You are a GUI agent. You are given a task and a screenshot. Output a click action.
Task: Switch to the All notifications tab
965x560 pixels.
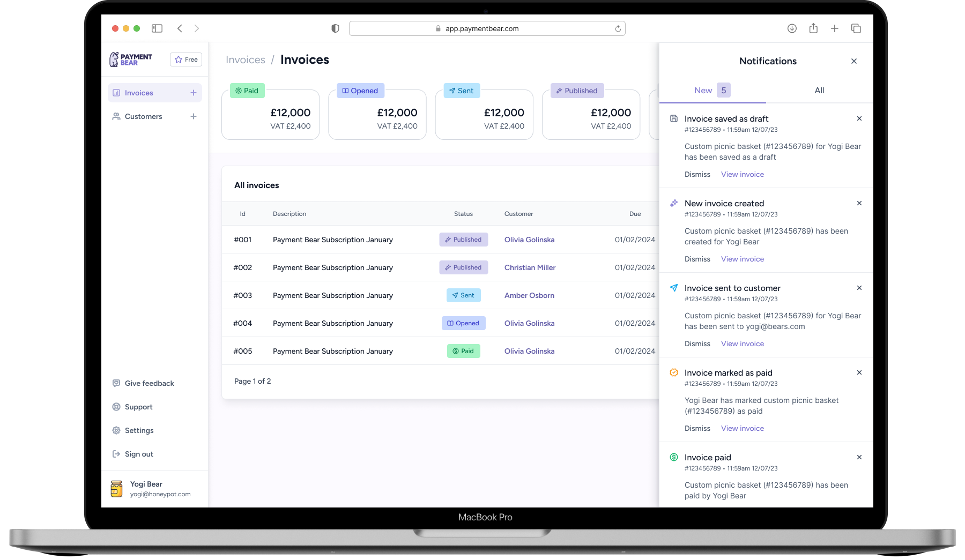[819, 91]
